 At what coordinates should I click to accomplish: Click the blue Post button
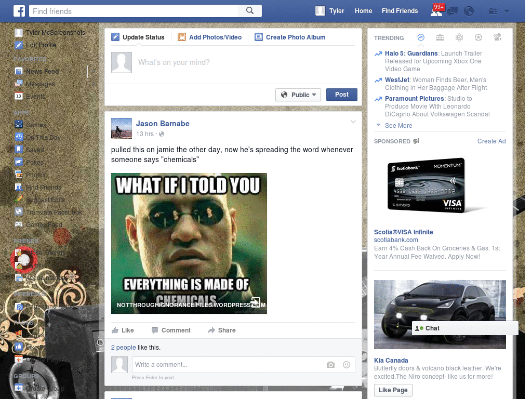[x=342, y=95]
